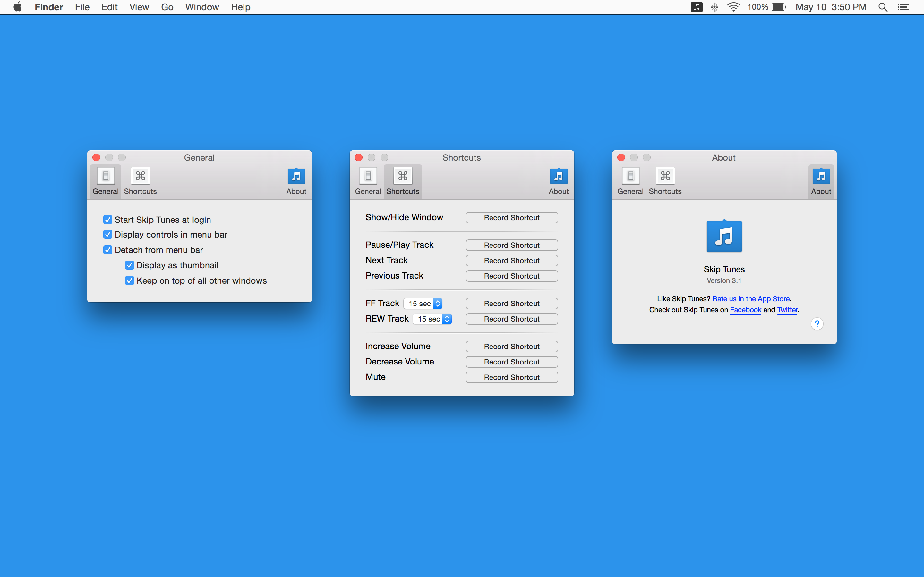Open the View menu
924x577 pixels.
pos(139,7)
